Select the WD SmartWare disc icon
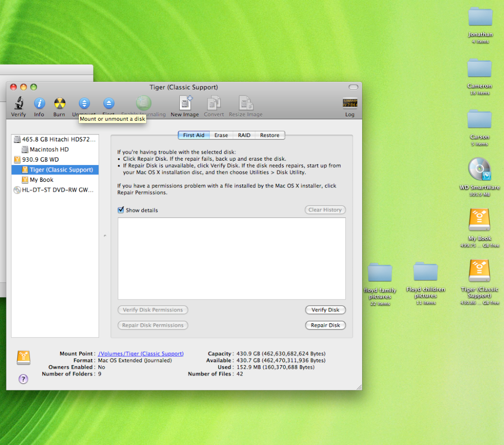The image size is (504, 445). coord(479,169)
